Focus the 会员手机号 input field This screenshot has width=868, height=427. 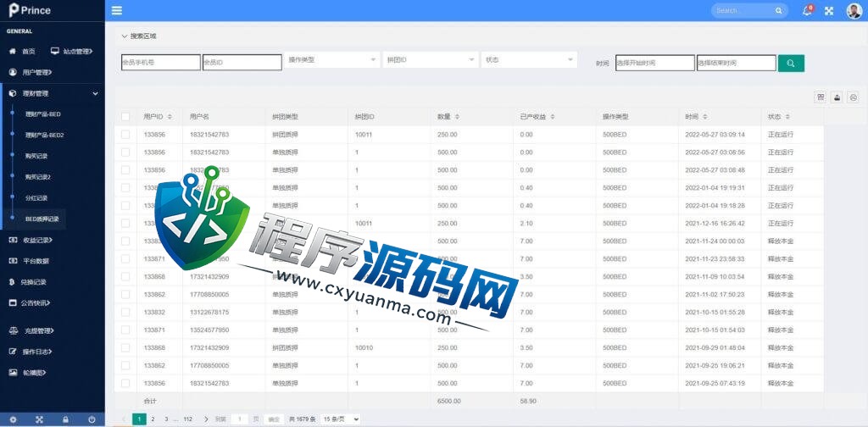(160, 63)
